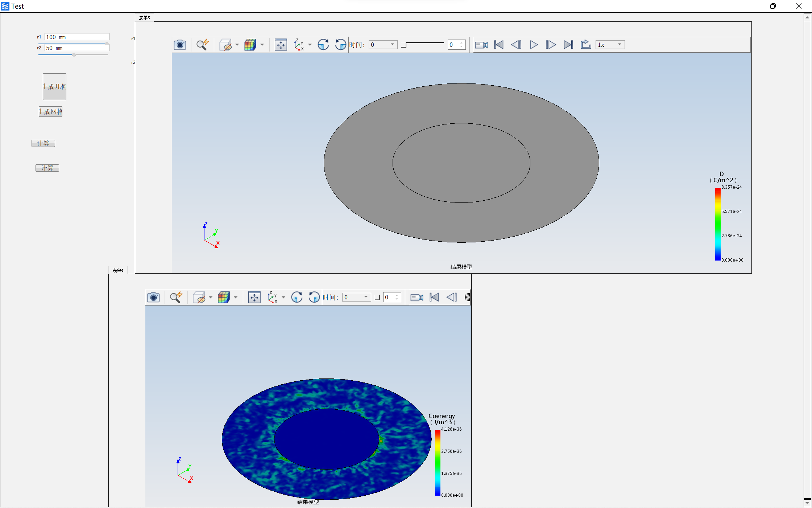812x508 pixels.
Task: Click the frame number spinner in 表单4
Action: (392, 297)
